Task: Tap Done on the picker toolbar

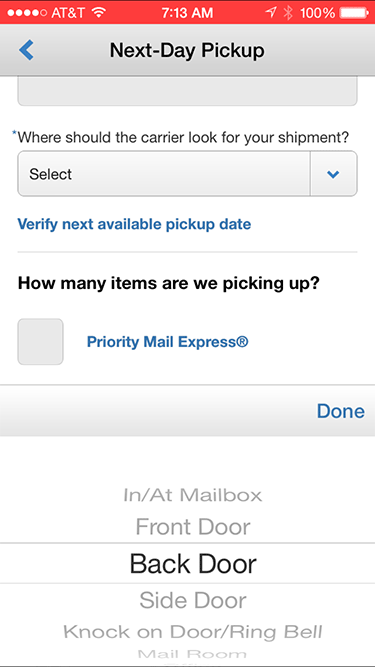Action: (x=341, y=411)
